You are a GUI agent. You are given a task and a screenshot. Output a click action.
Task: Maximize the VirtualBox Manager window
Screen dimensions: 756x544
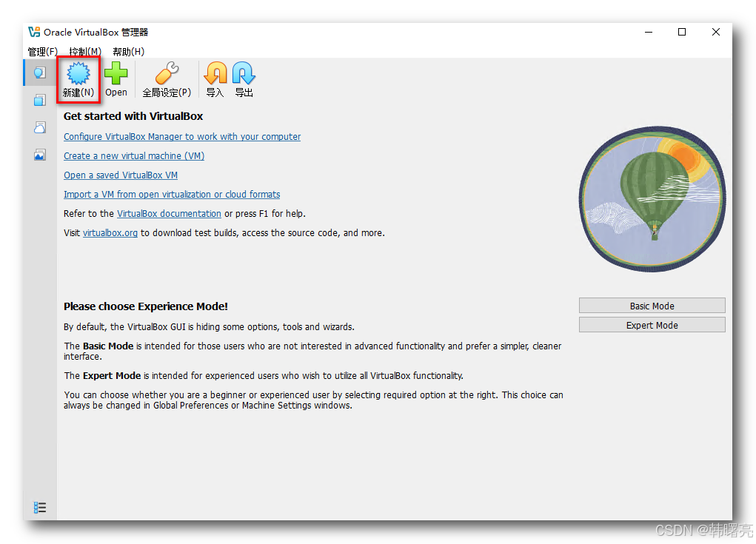click(x=682, y=32)
